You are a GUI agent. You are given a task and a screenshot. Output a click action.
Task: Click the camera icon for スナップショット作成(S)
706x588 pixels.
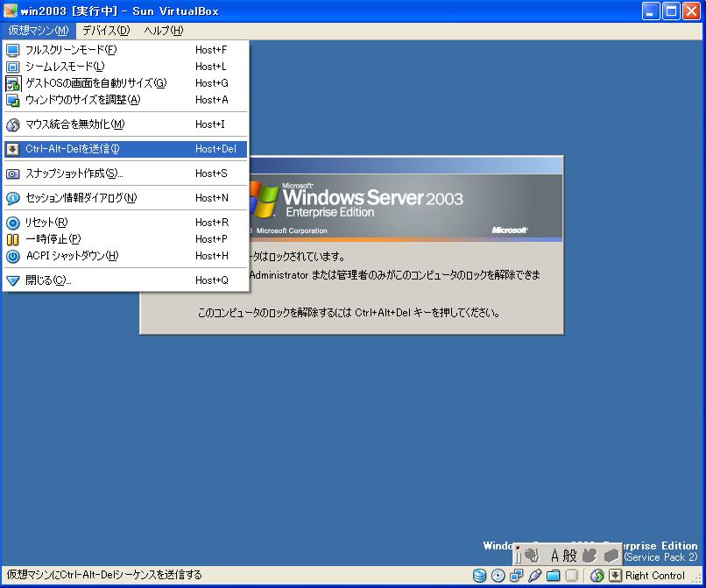pos(13,174)
